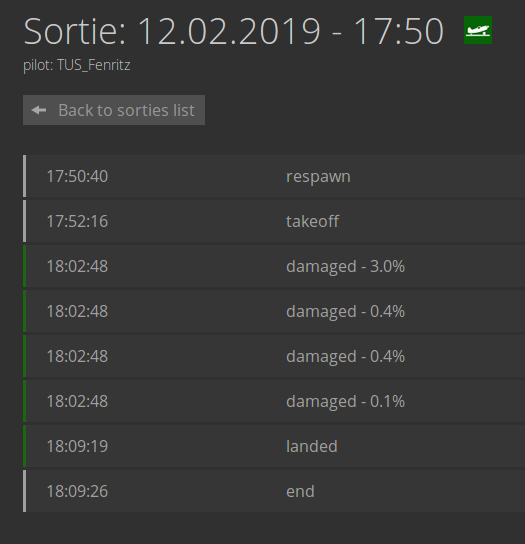Image resolution: width=525 pixels, height=544 pixels.
Task: Click the 18:09:19 timestamp
Action: pos(77,446)
